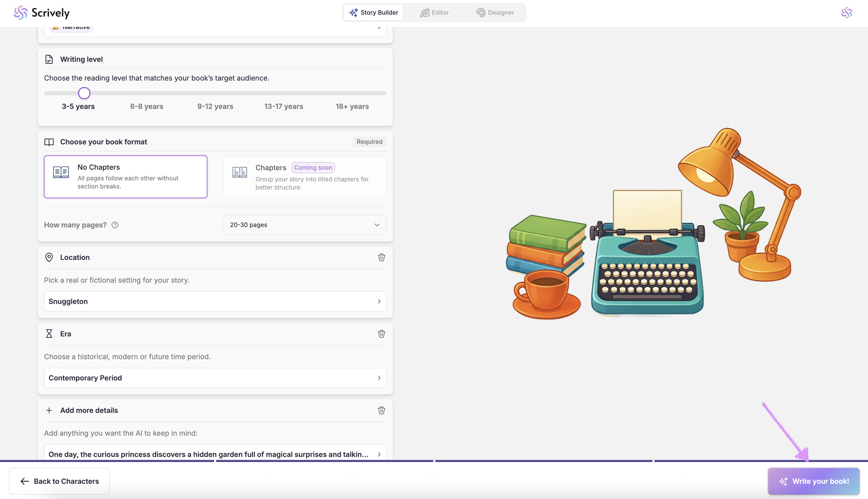868x499 pixels.
Task: Select the No Chapters book format
Action: point(126,177)
